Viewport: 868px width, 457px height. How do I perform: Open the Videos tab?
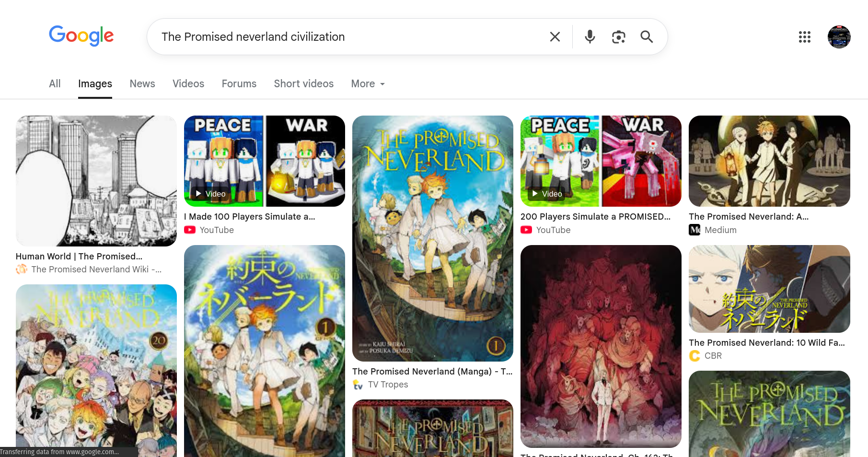click(188, 84)
